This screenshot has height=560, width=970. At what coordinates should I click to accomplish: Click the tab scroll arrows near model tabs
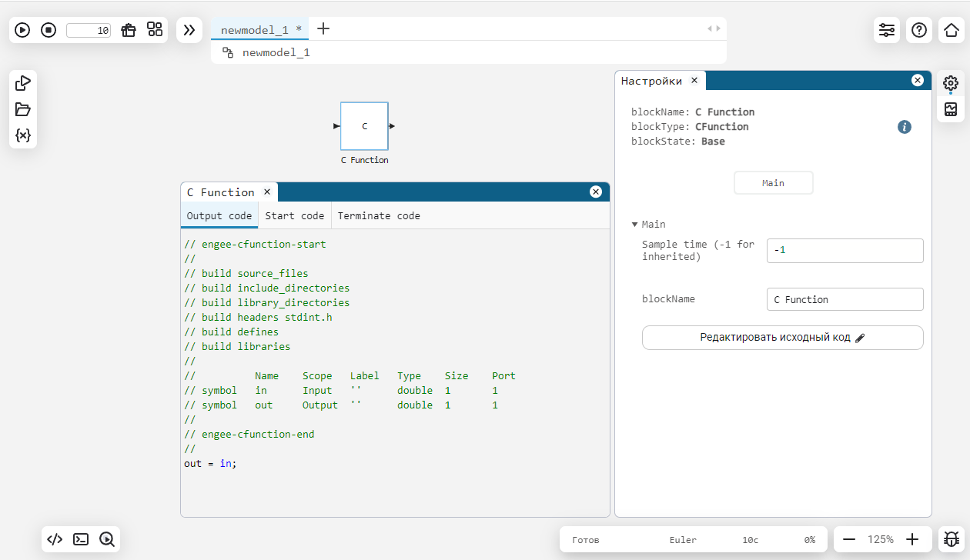(714, 28)
